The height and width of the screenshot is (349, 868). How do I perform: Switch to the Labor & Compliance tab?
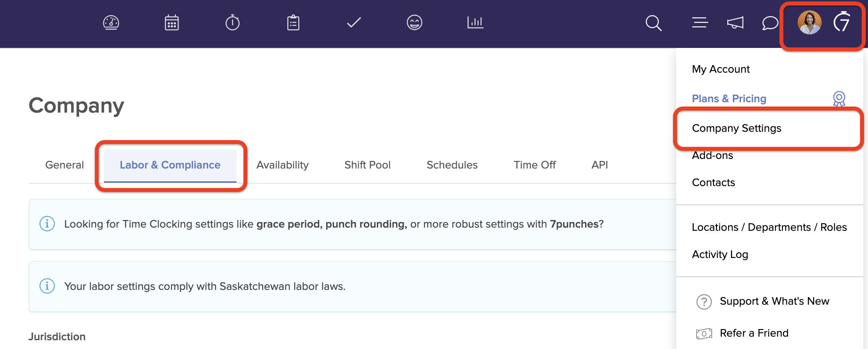170,165
